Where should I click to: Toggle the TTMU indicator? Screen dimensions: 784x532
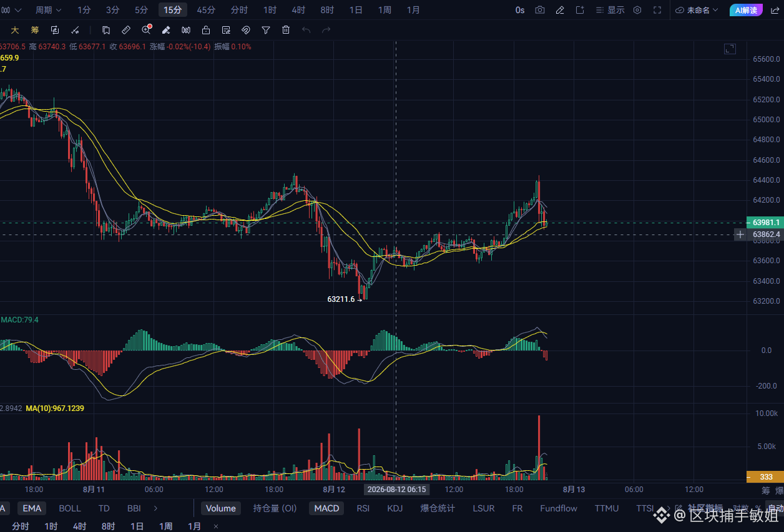(607, 508)
